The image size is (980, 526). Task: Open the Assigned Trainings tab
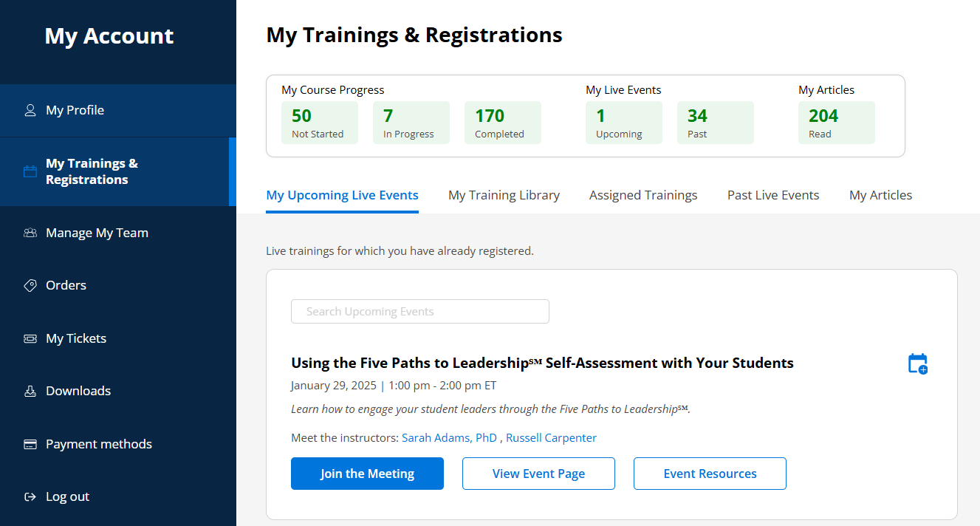tap(643, 195)
